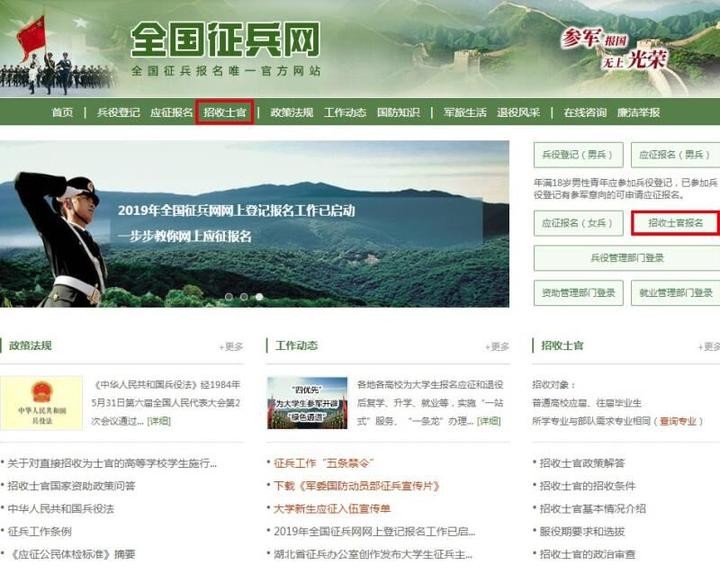Expand 更多 beside 政策法规 heading
The height and width of the screenshot is (574, 720).
coord(231,347)
